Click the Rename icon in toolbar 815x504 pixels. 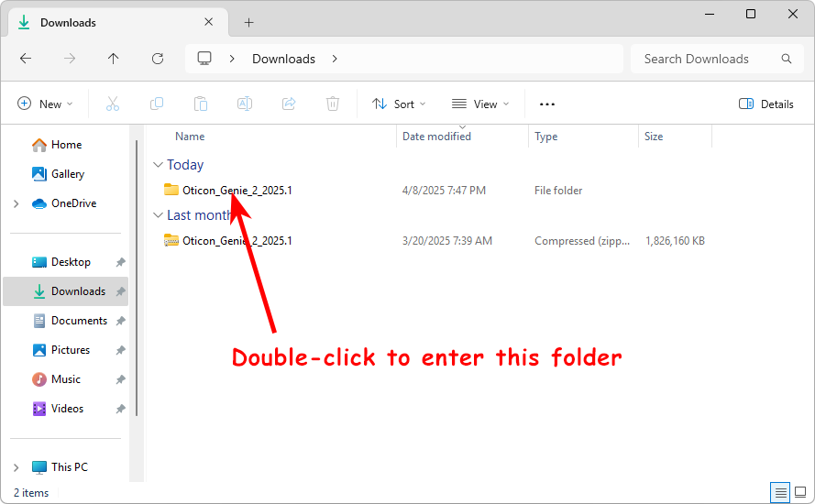[245, 104]
